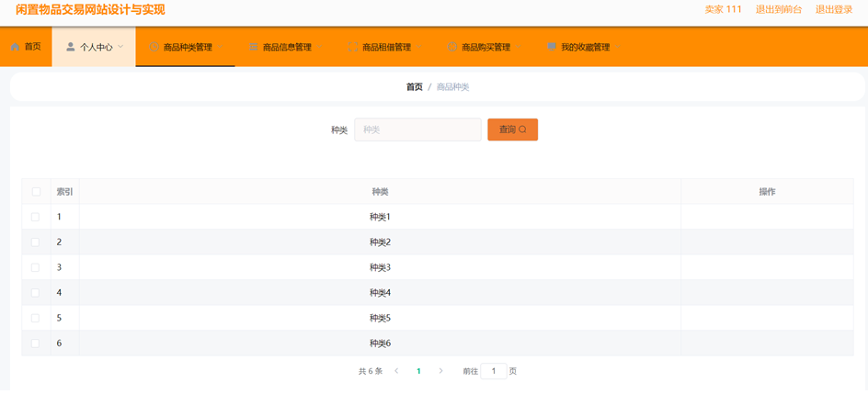Click 首页 in the breadcrumb

415,86
